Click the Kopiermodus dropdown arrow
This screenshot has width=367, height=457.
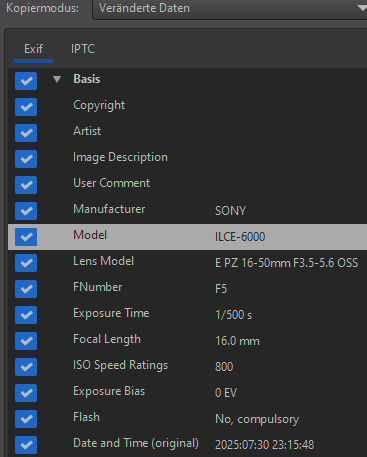click(362, 8)
